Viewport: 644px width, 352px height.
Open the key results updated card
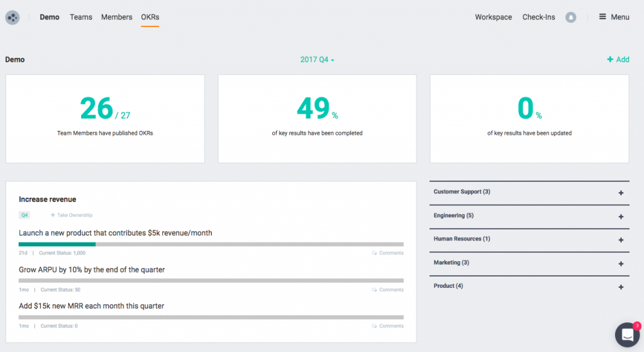pos(530,119)
